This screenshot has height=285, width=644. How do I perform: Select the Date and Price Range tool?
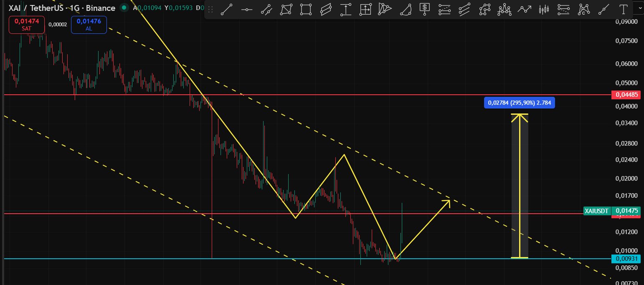click(x=365, y=9)
